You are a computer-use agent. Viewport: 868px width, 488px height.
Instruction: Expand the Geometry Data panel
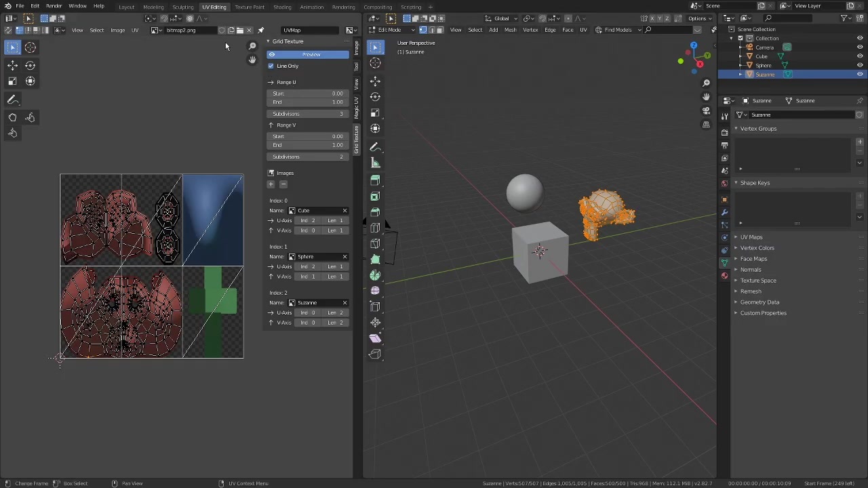[x=736, y=302]
